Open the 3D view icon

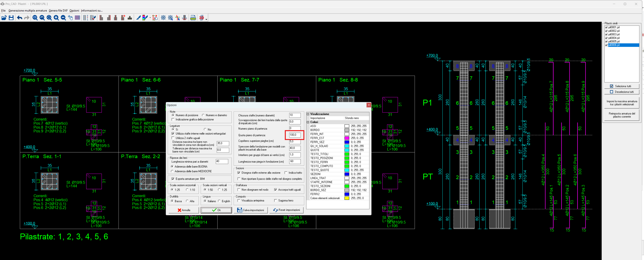click(x=201, y=18)
